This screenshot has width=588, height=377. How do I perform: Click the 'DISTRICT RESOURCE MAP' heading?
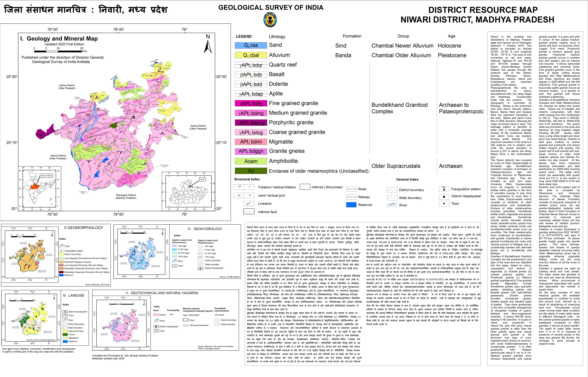[x=483, y=10]
